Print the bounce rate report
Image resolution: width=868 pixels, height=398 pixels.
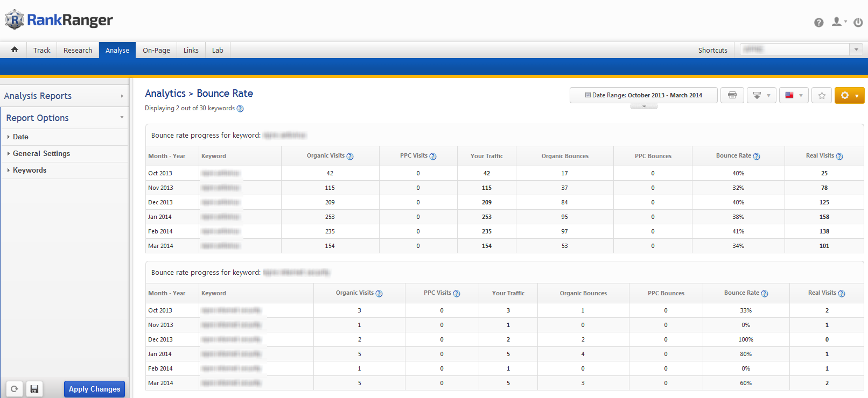coord(732,95)
